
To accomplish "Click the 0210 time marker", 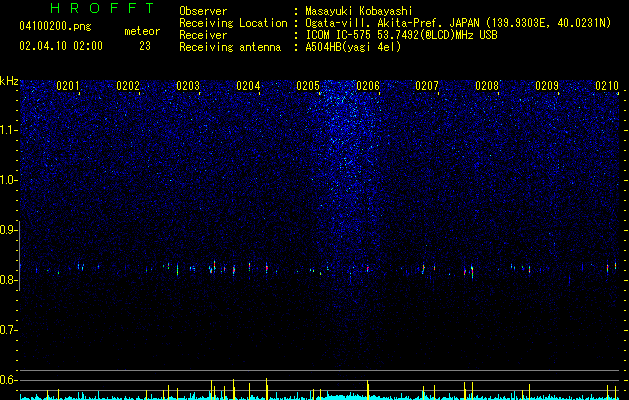I will pyautogui.click(x=607, y=86).
